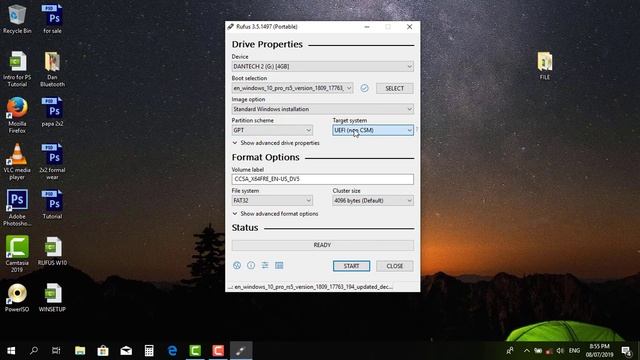Click the Volume label text field
This screenshot has height=360, width=640.
pyautogui.click(x=322, y=179)
